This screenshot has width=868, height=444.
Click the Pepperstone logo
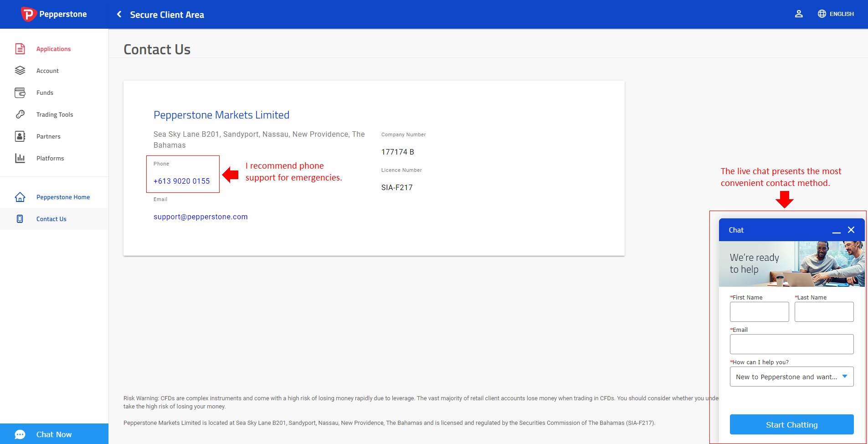(x=54, y=14)
